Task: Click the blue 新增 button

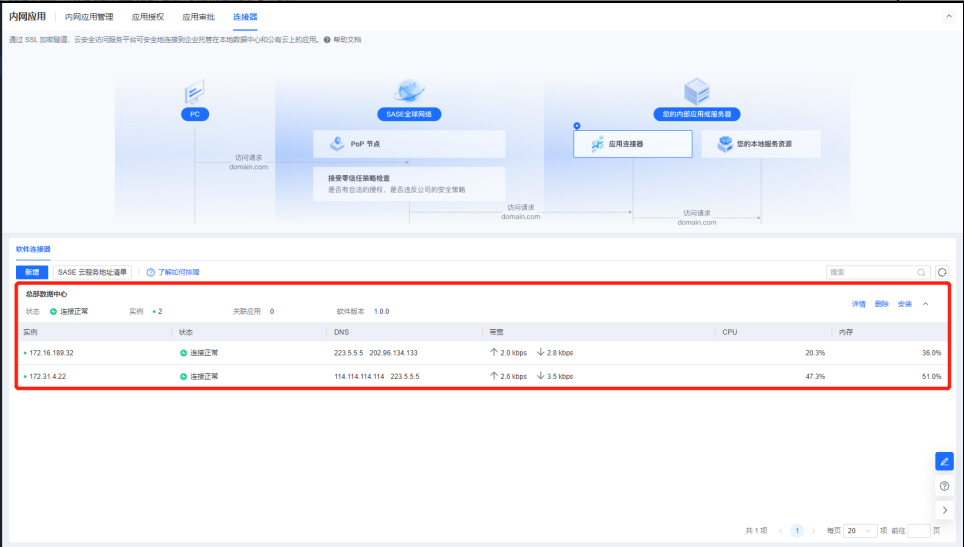Action: [32, 272]
